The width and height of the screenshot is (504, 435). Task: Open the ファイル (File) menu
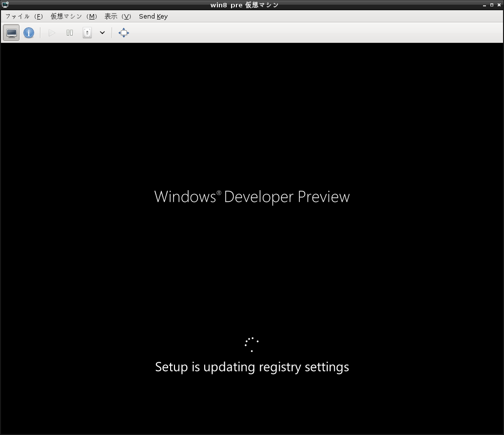click(24, 16)
